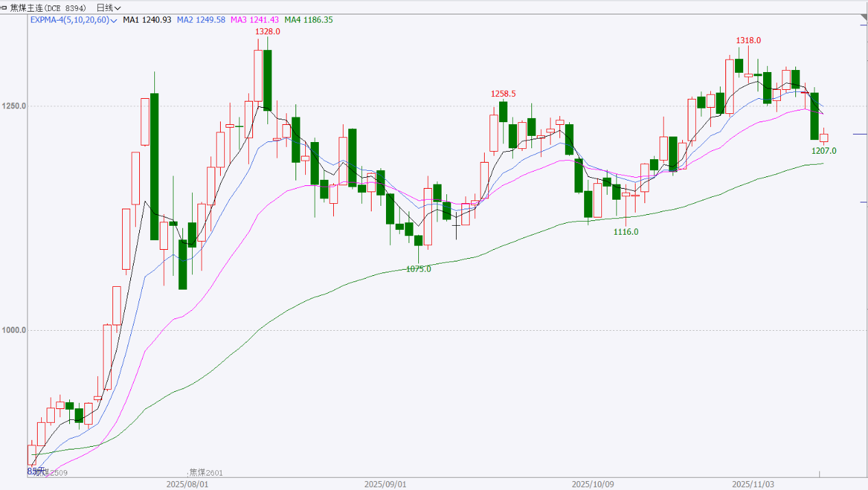
Task: Click the 1258.5 peak price label
Action: coord(503,93)
